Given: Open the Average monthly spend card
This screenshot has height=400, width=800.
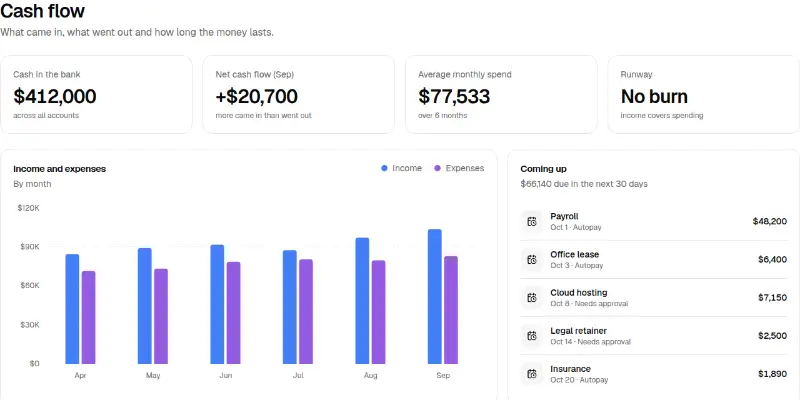Looking at the screenshot, I should click(x=501, y=94).
